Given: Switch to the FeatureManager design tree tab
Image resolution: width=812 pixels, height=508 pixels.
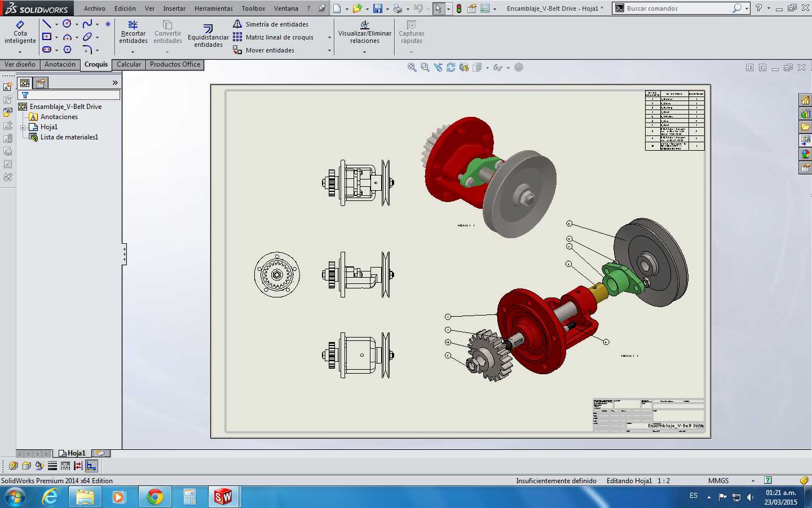Looking at the screenshot, I should pos(25,83).
